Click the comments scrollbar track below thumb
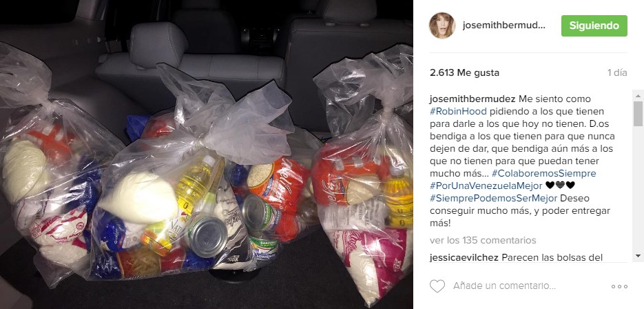 tap(637, 188)
